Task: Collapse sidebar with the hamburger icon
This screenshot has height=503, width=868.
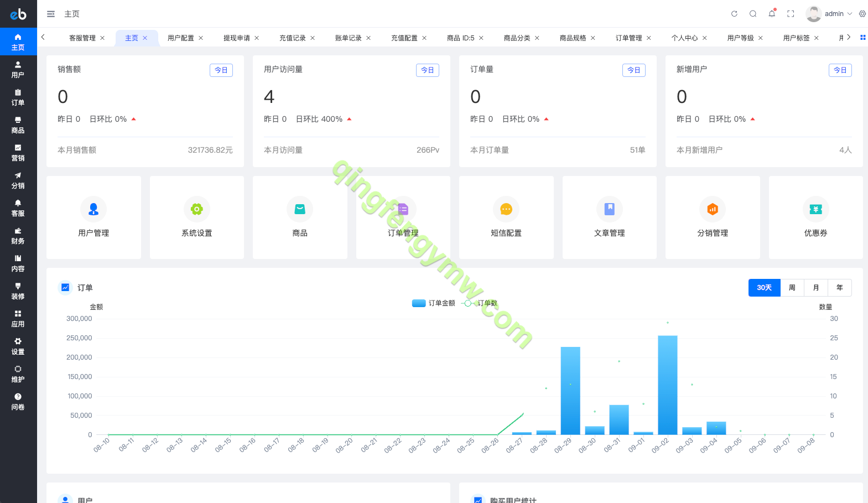Action: pos(51,14)
